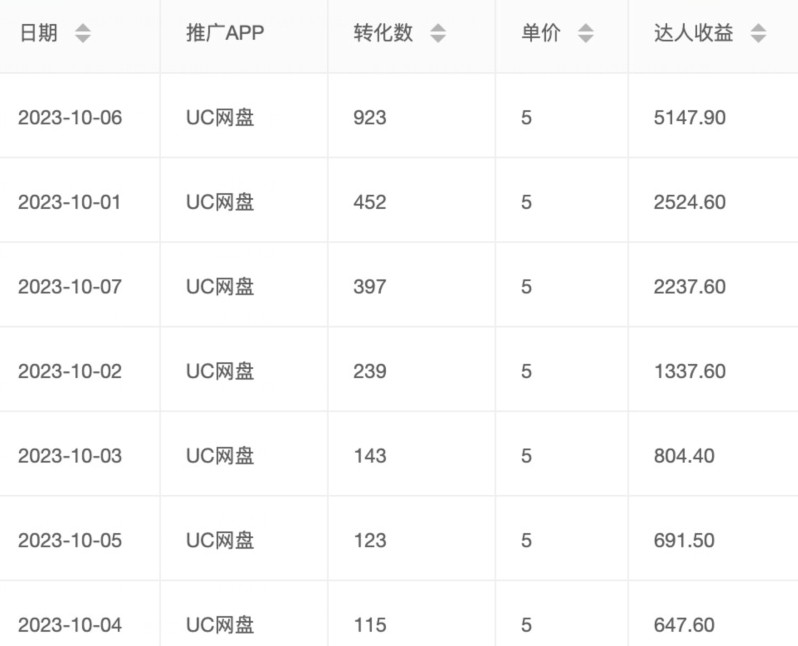Click the 达人收益 header label
The height and width of the screenshot is (646, 798).
693,34
